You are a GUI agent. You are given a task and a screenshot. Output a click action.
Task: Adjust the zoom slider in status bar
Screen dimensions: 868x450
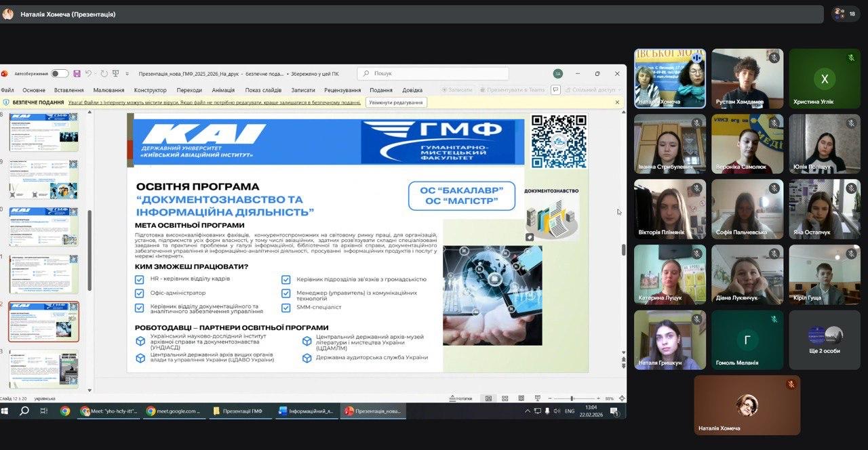[572, 398]
